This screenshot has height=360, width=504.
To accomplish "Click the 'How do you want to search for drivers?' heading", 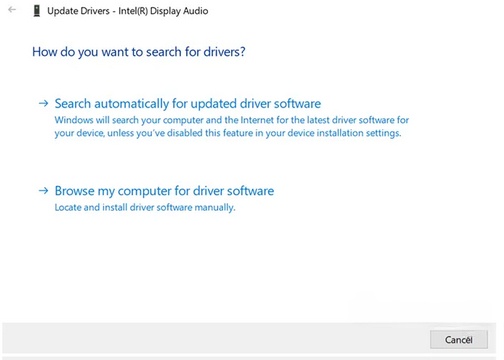I will [x=139, y=52].
